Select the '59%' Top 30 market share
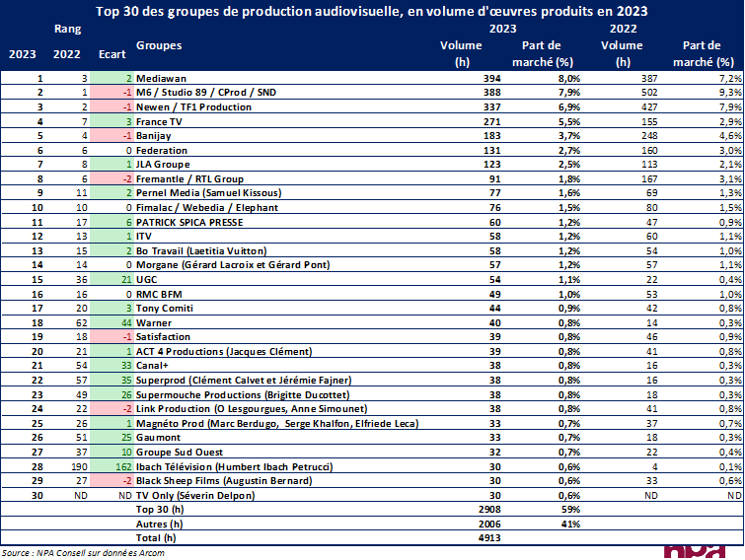 coord(569,509)
